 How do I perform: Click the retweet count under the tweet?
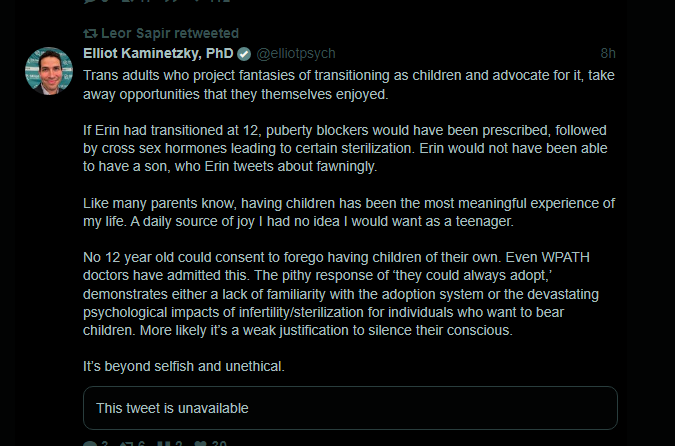[143, 442]
